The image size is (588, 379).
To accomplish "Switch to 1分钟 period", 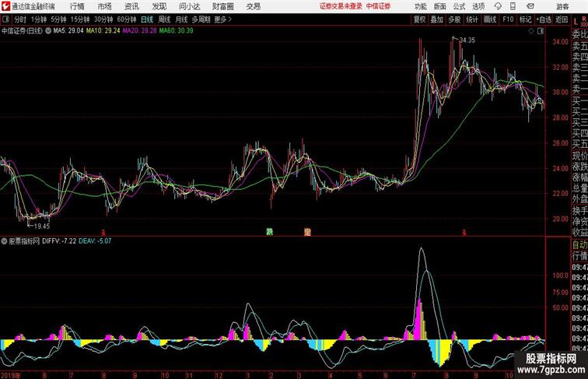I will click(x=39, y=19).
